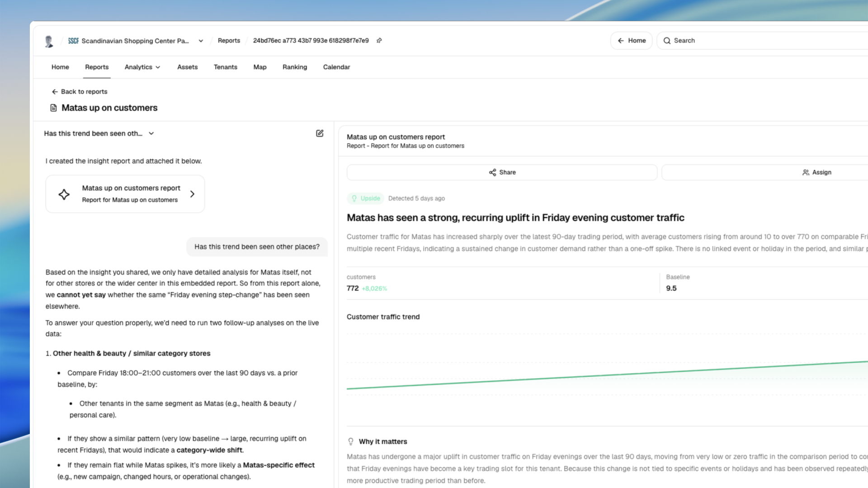Click the document icon beside Matas up on customers

(x=53, y=108)
